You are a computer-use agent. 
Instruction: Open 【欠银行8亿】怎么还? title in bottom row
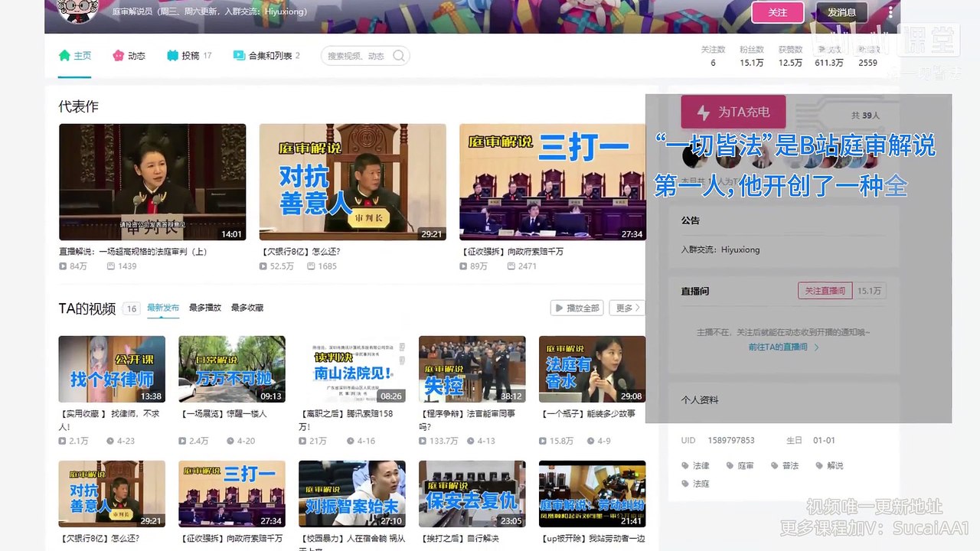tap(99, 539)
